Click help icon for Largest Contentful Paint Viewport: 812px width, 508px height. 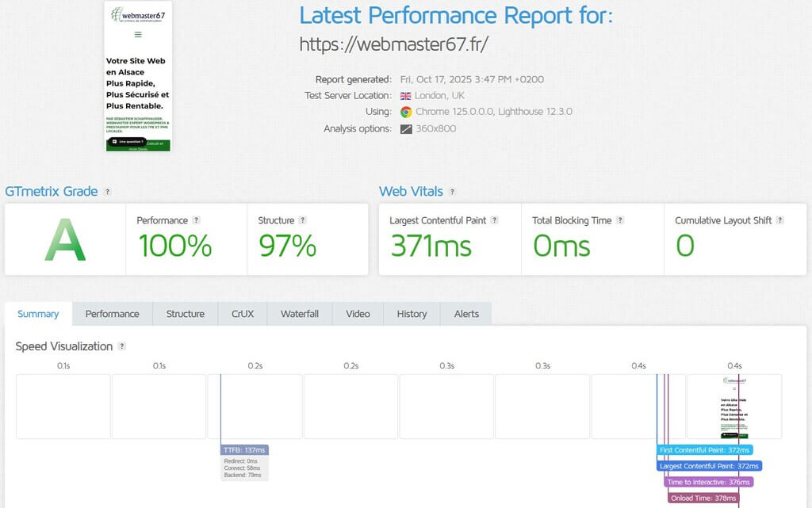[494, 220]
